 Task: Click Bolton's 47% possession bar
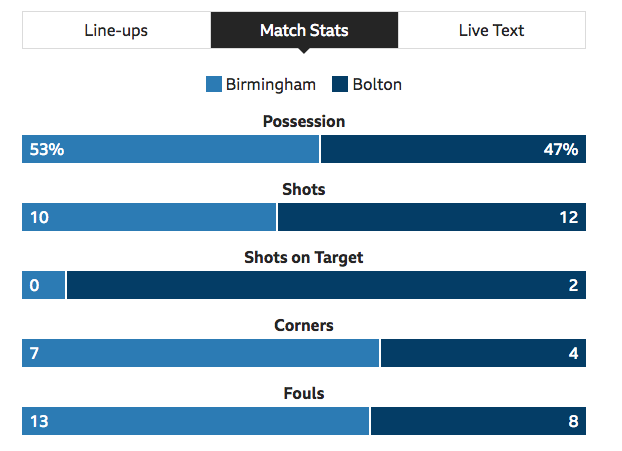click(x=453, y=149)
